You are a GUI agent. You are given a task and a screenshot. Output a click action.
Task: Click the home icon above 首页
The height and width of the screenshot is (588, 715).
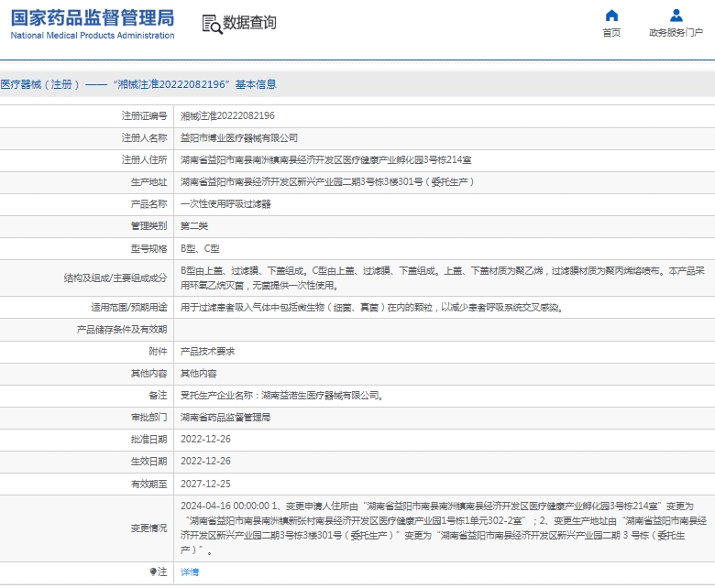611,16
